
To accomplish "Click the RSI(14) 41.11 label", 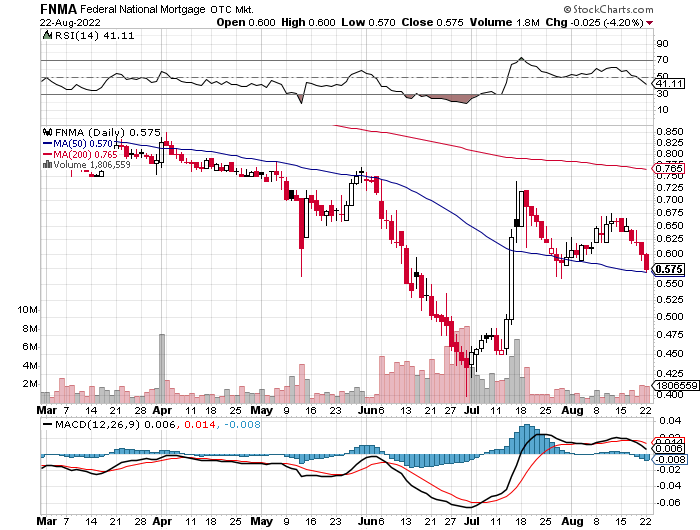I will point(94,35).
